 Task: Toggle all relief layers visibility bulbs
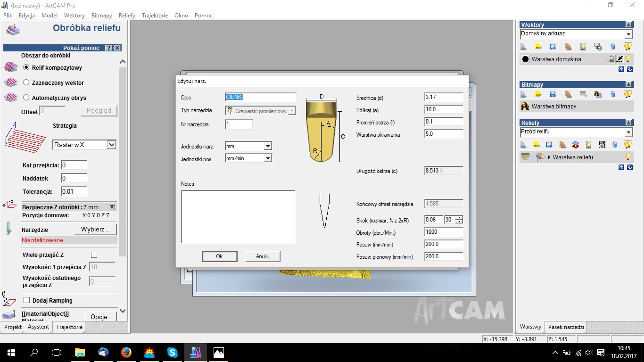point(627,145)
